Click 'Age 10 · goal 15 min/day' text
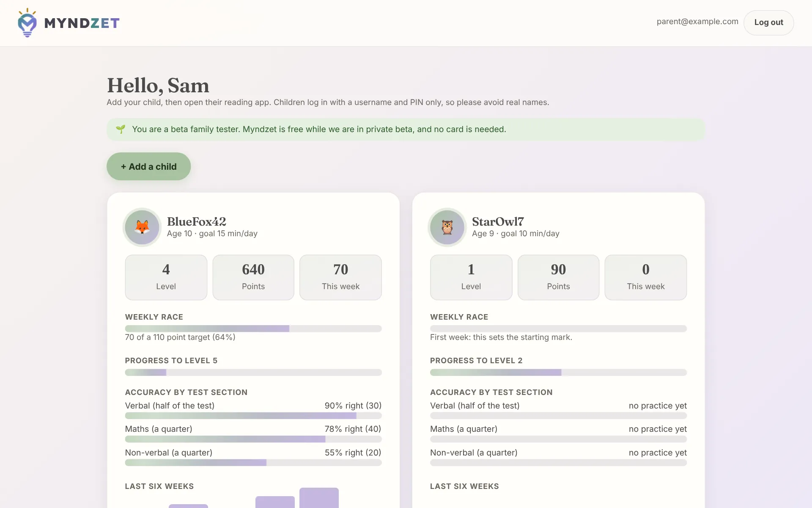 pyautogui.click(x=212, y=234)
